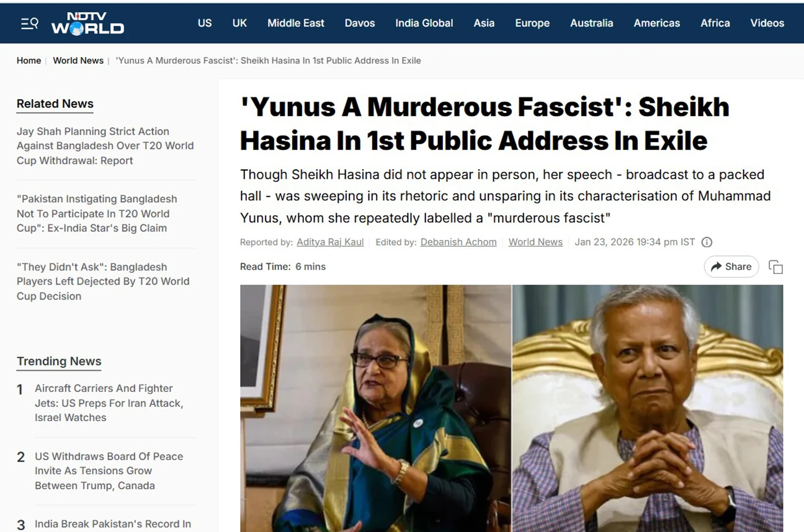Copy article link with the copy icon
The image size is (804, 532).
[x=775, y=267]
